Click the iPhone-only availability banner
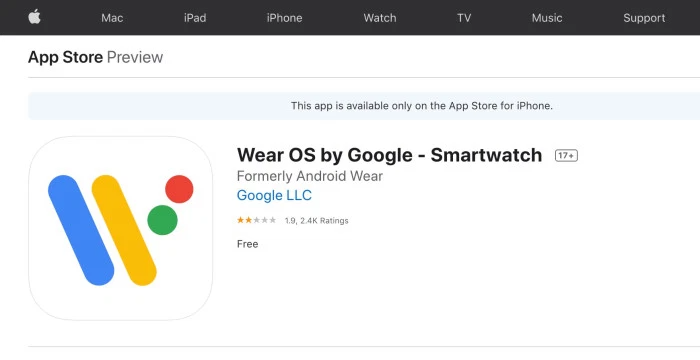The image size is (700, 360). click(364, 106)
